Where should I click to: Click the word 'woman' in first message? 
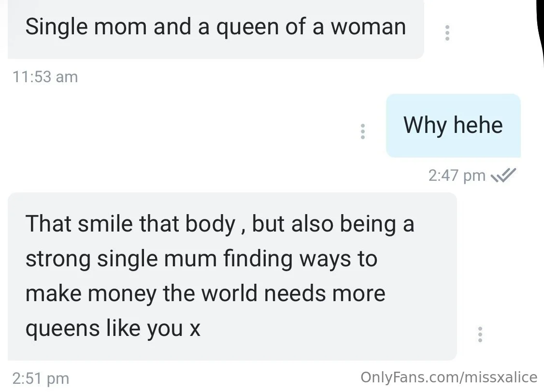coord(368,27)
